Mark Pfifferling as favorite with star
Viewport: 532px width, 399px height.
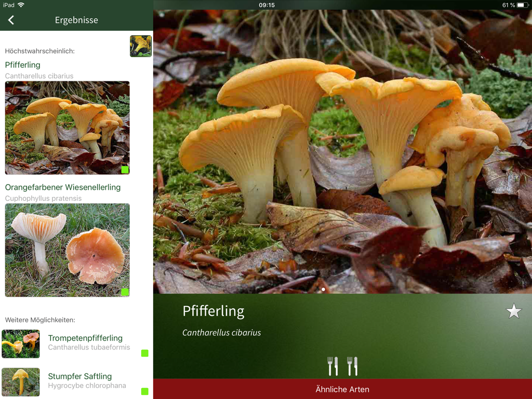(514, 311)
